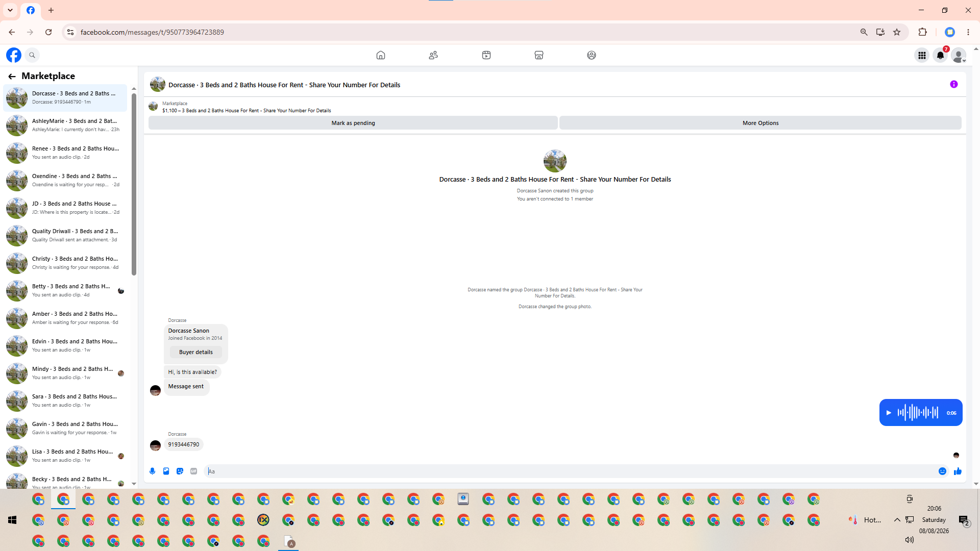This screenshot has width=980, height=551.
Task: Click Mark as pending
Action: [x=353, y=123]
